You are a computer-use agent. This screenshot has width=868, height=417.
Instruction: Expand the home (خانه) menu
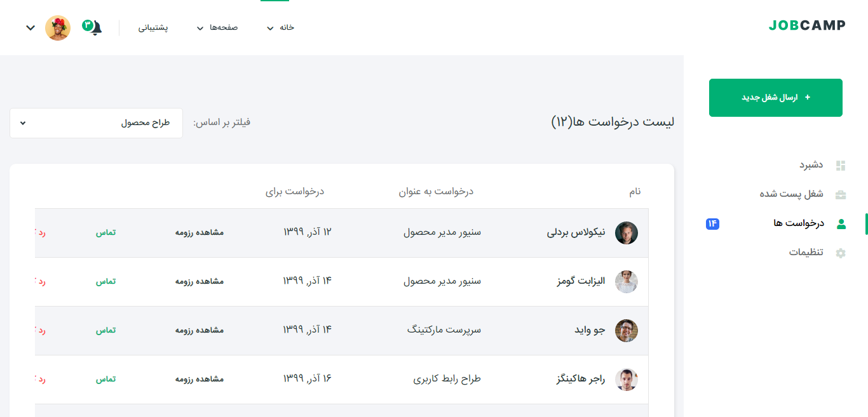(x=280, y=28)
